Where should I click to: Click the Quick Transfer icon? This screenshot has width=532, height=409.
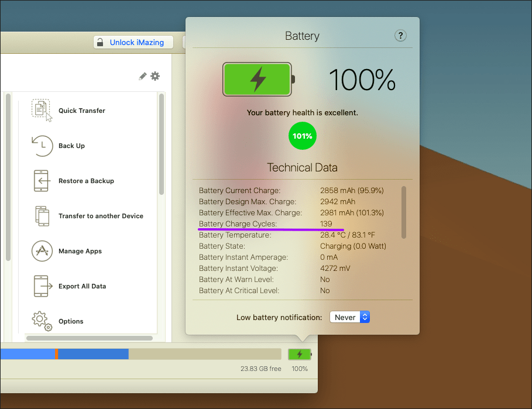click(x=42, y=110)
